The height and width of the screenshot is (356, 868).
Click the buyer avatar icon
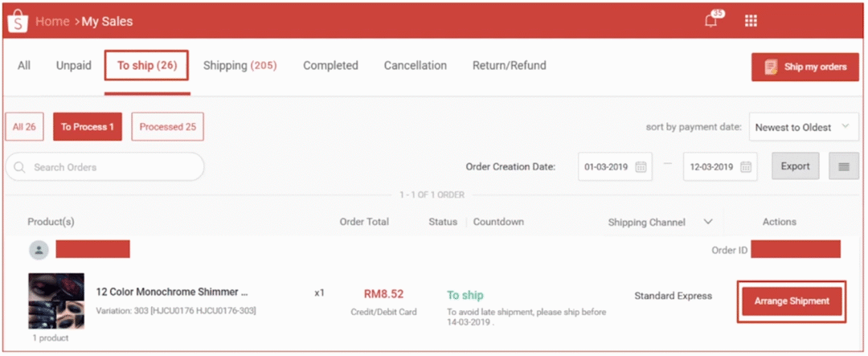coord(39,250)
